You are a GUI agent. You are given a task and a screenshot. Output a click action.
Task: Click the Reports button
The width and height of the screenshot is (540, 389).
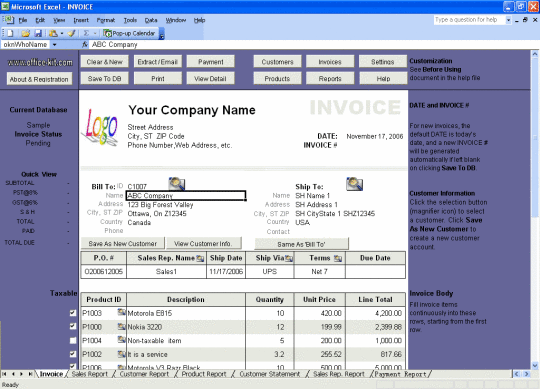330,78
